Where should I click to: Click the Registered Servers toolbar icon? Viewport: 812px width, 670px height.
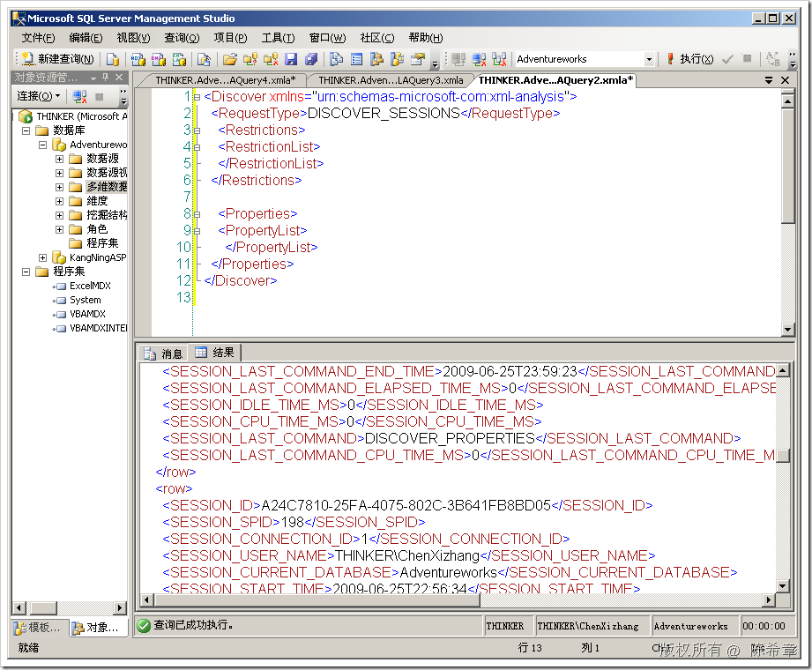(337, 59)
